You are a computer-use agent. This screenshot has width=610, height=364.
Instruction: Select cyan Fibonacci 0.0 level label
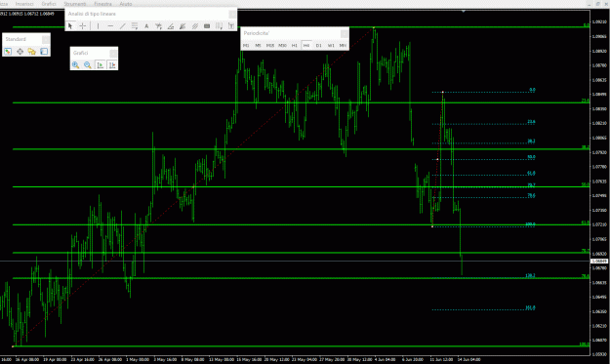[533, 90]
